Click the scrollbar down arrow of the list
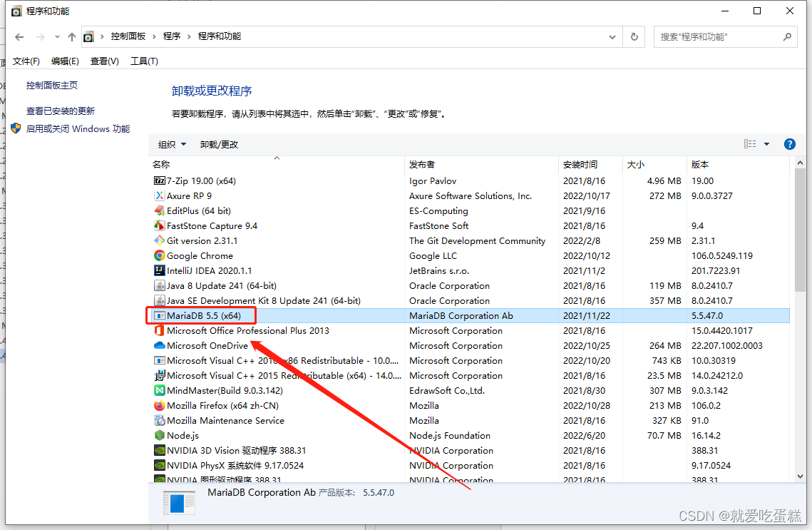 800,477
